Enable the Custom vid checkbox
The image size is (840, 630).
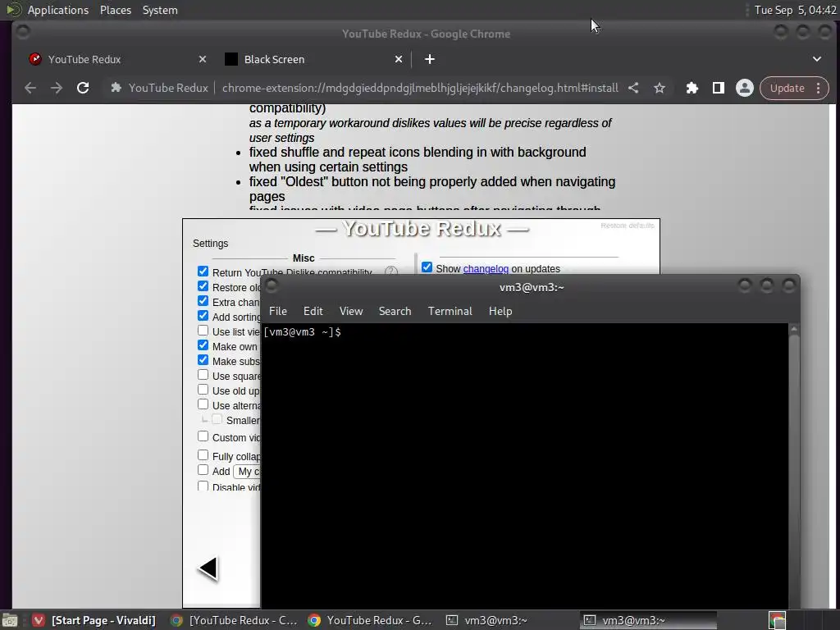[203, 436]
